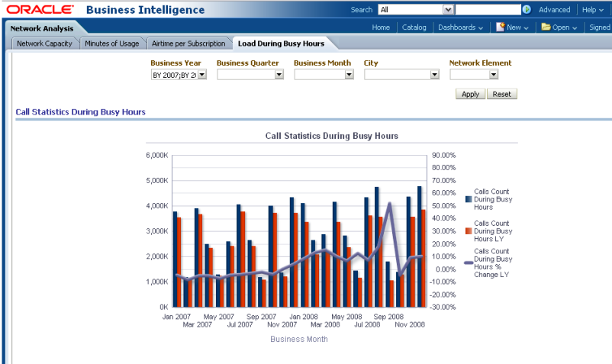The height and width of the screenshot is (364, 612).
Task: Click the Call Statistics During Busy Hours section heading
Action: (80, 112)
